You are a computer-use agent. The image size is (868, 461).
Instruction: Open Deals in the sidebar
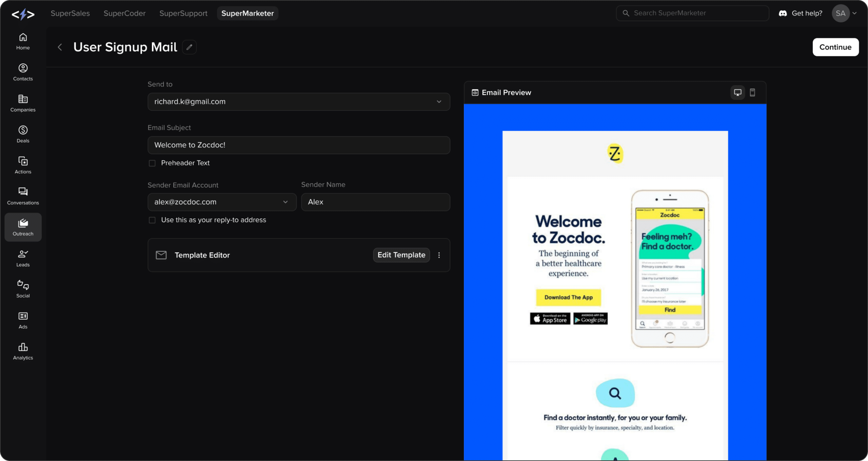tap(23, 134)
